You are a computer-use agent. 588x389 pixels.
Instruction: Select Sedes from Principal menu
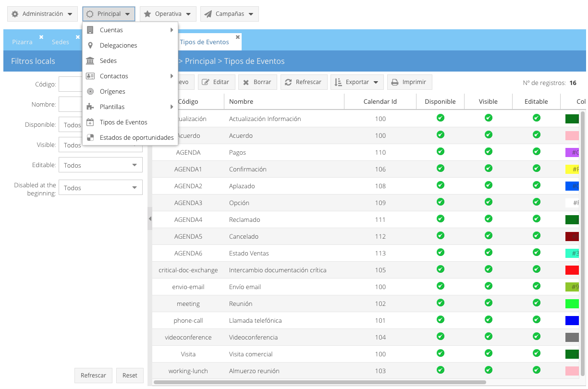coord(130,61)
